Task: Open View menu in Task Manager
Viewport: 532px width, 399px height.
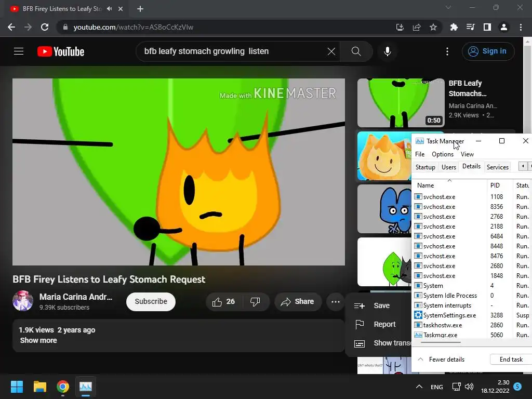Action: [x=467, y=154]
